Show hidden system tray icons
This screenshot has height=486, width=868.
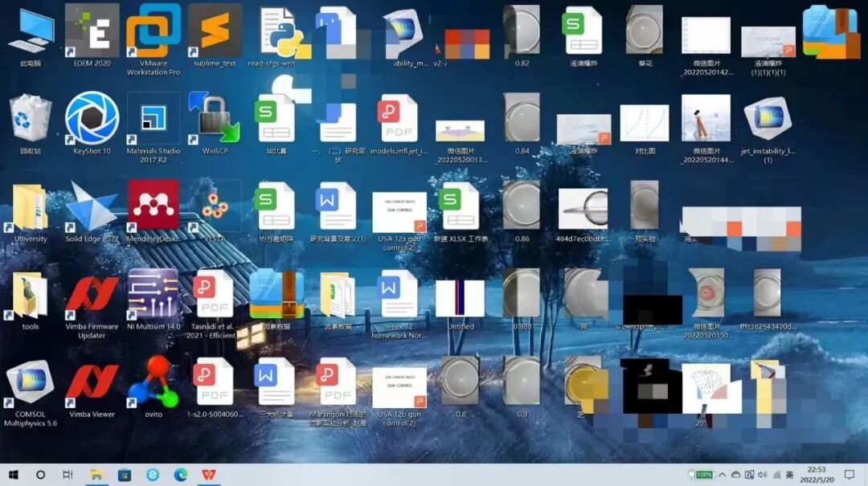point(722,475)
